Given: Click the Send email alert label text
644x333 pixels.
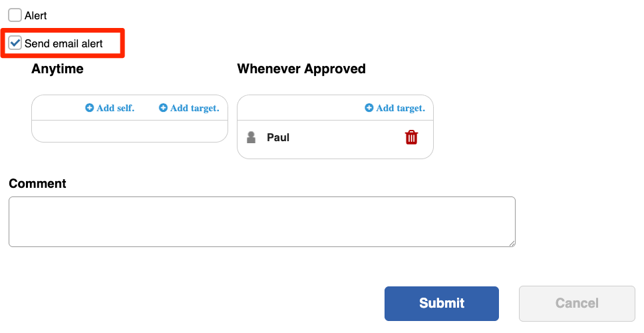Looking at the screenshot, I should point(64,43).
